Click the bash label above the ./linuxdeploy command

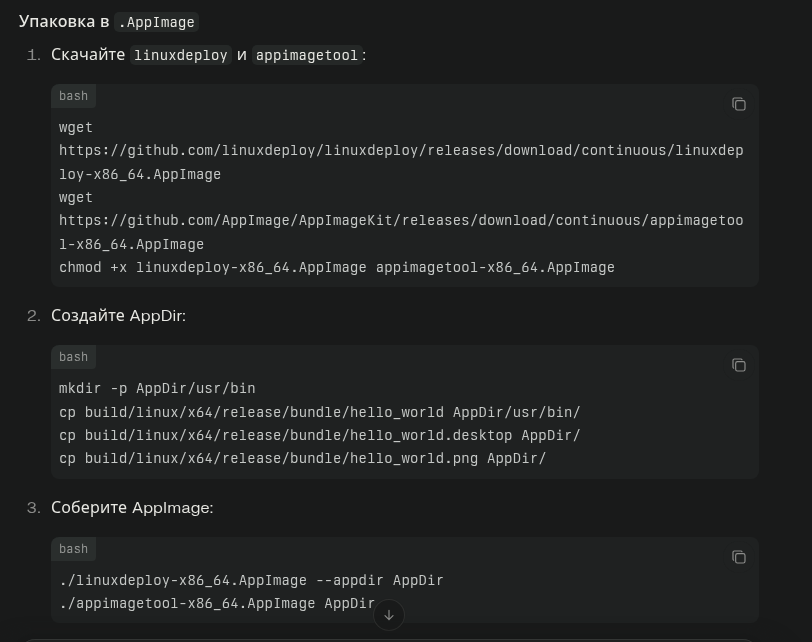(x=73, y=549)
